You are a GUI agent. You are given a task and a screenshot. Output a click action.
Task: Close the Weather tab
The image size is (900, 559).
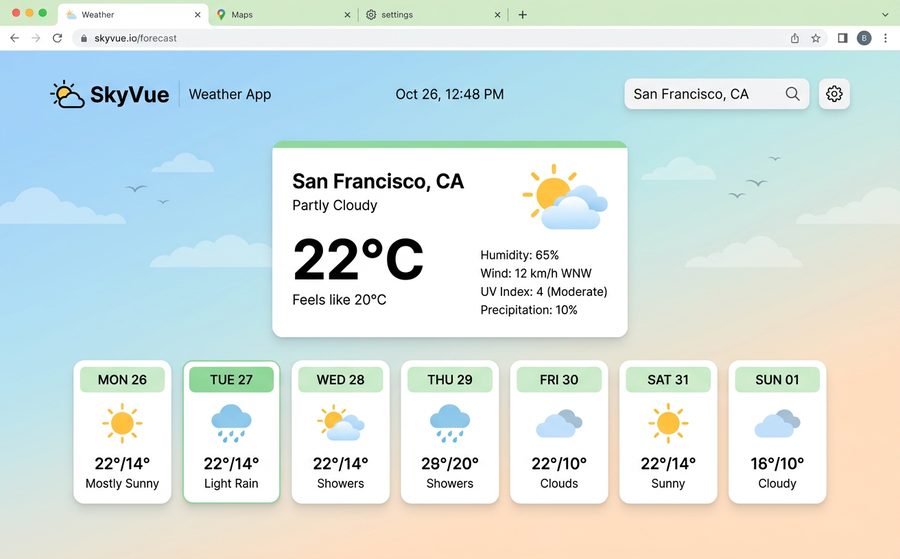pos(197,15)
